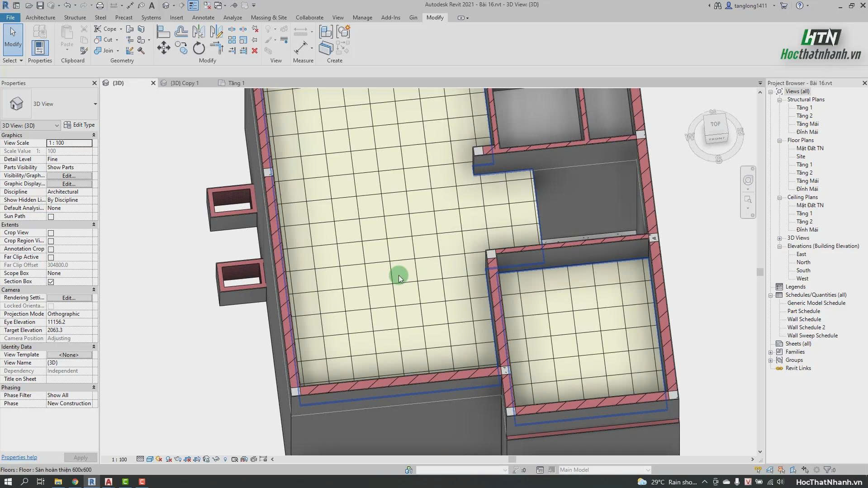Click the red Delete icon in Modify panel
This screenshot has width=868, height=488.
point(255,51)
